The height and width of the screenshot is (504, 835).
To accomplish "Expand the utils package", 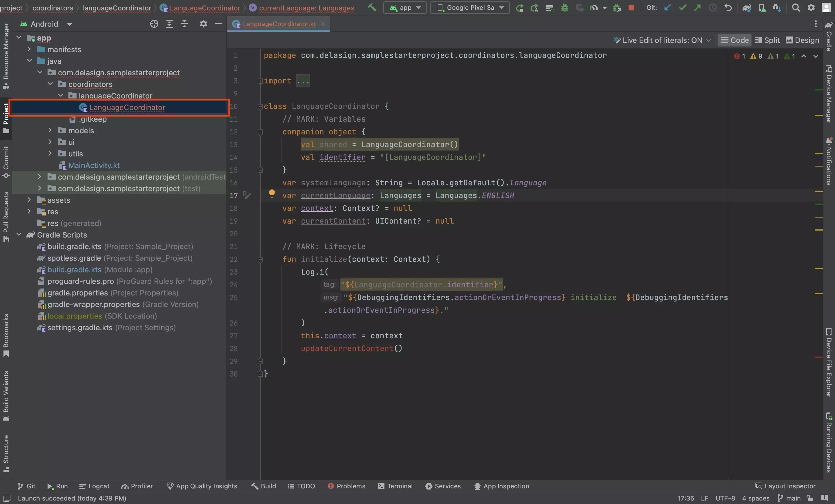I will [x=50, y=154].
